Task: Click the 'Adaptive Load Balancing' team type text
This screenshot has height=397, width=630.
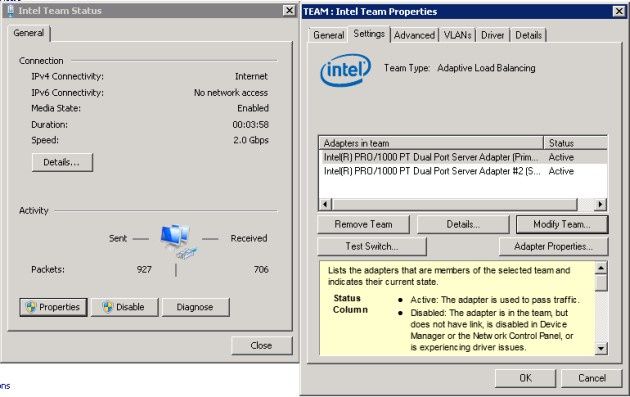Action: (x=486, y=68)
